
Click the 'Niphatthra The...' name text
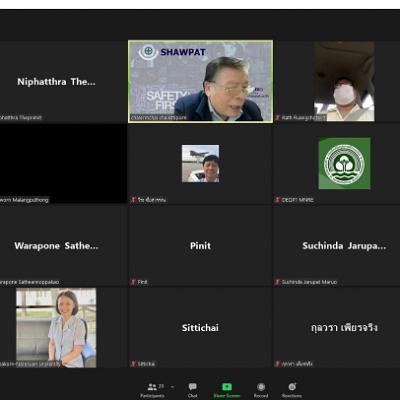[x=56, y=82]
